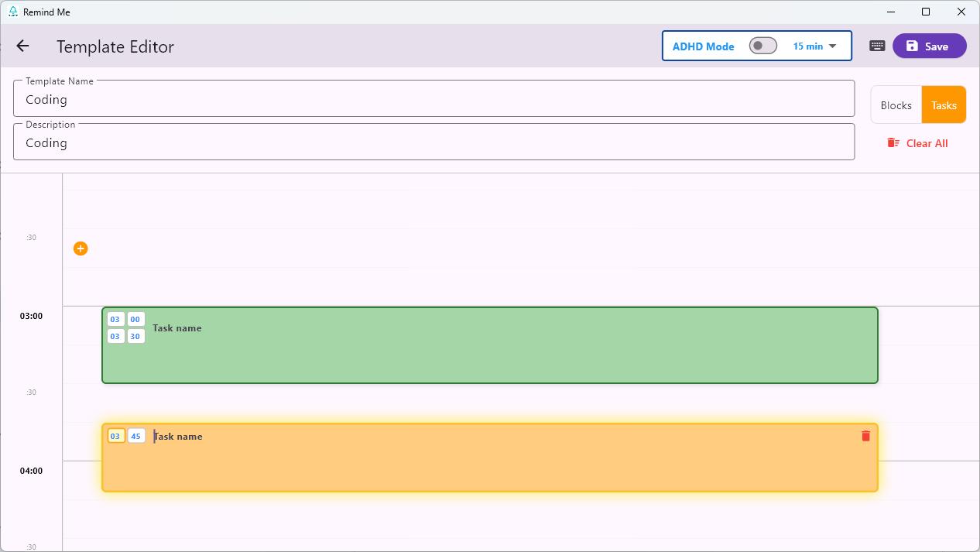Edit green task's end minute 30
Screen dimensions: 980x552
[135, 336]
